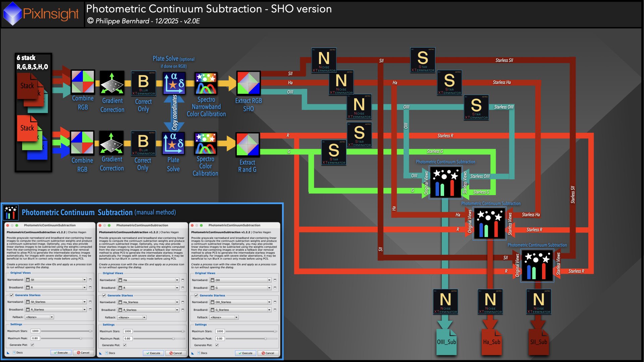This screenshot has width=644, height=362.
Task: Click the lower Gradient Correction icon
Action: (112, 143)
